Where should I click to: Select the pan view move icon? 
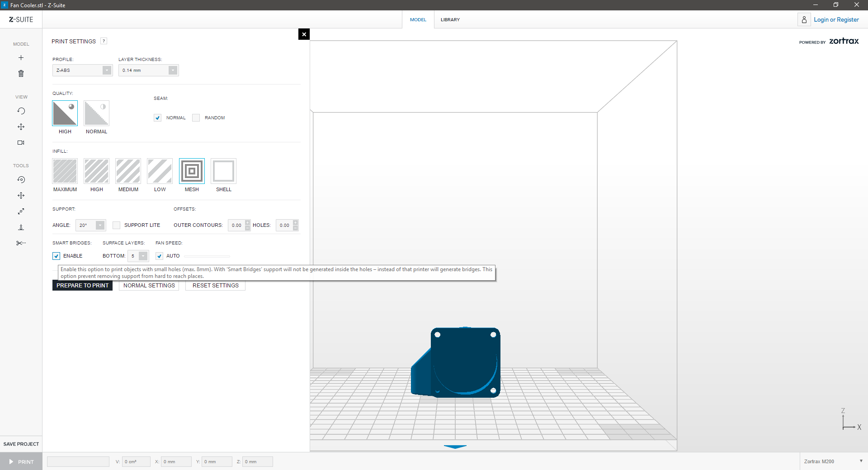tap(21, 127)
